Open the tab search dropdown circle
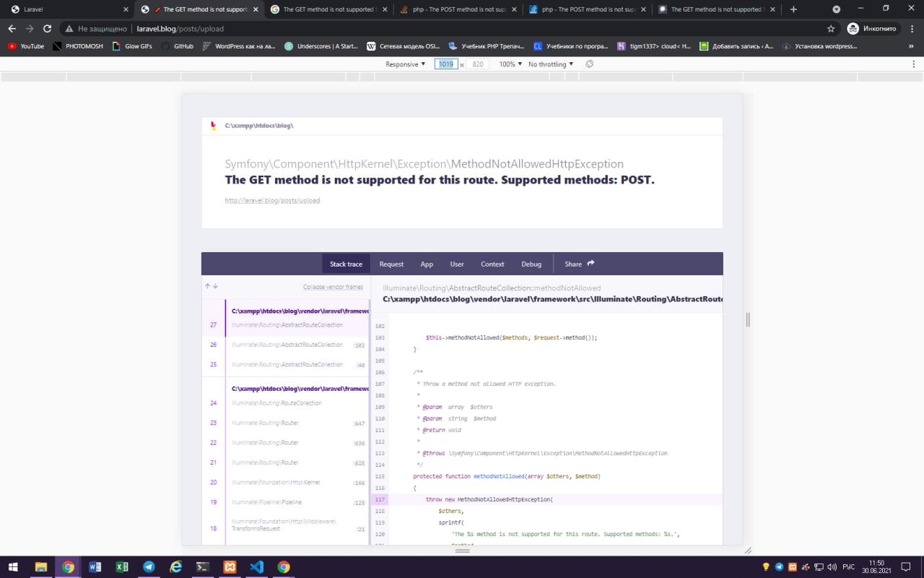 [837, 9]
